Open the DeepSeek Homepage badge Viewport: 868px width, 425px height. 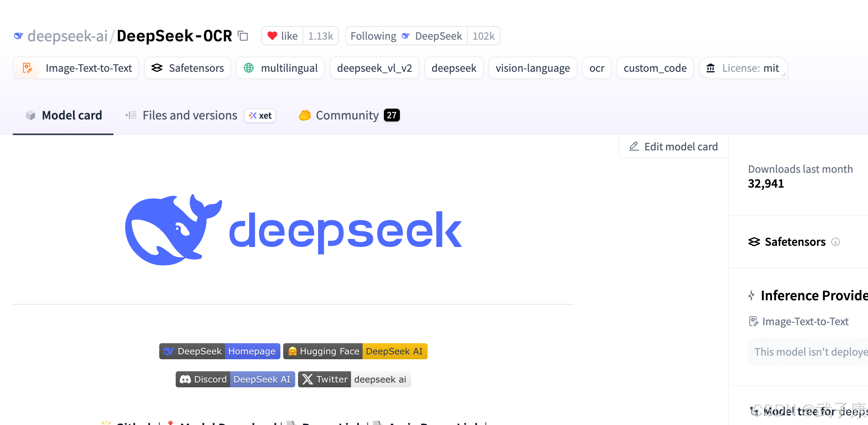pyautogui.click(x=220, y=351)
